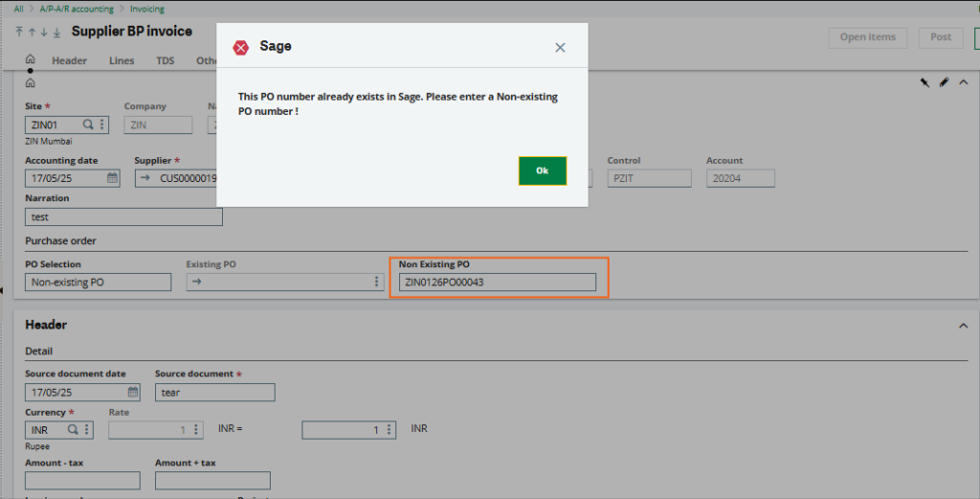Close the Sage error dialog
Screen dimensions: 980x499
point(560,48)
